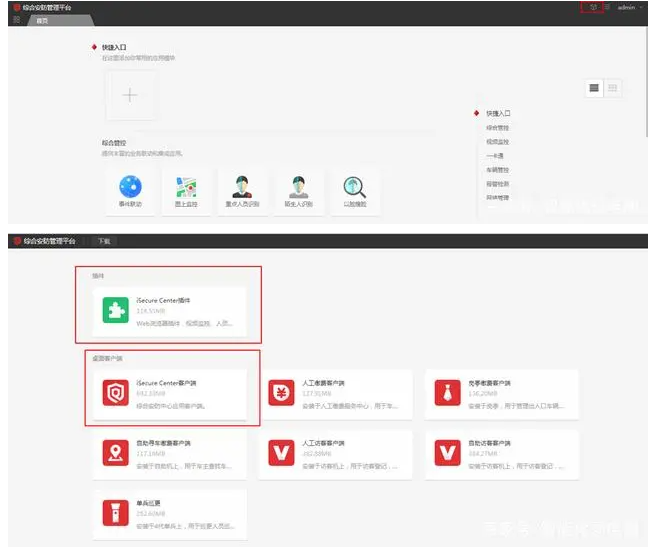Open the 图上监控 map icon
The image size is (661, 549).
[x=186, y=186]
